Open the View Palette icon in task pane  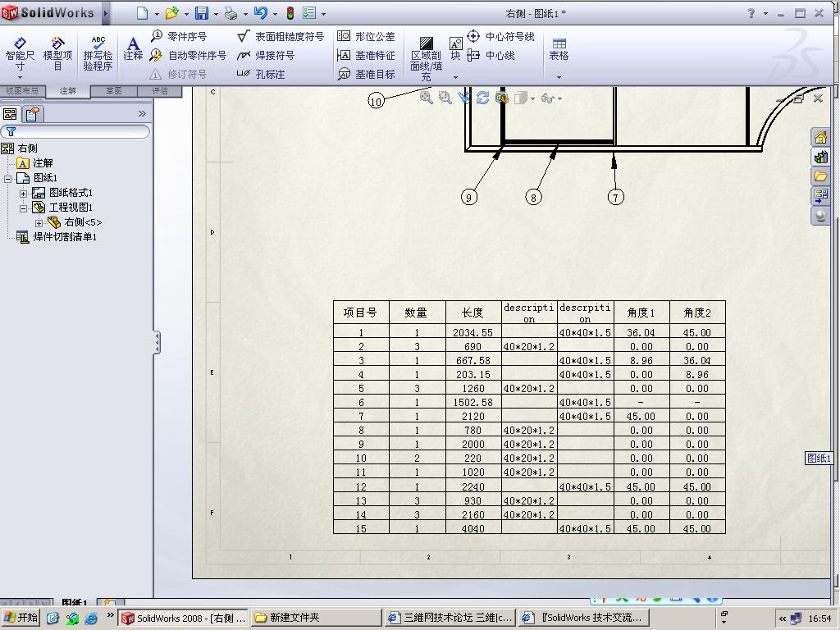[820, 195]
